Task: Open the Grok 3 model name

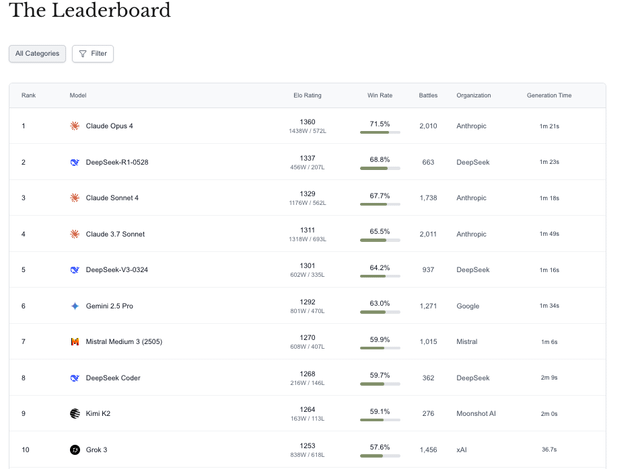Action: [x=96, y=449]
